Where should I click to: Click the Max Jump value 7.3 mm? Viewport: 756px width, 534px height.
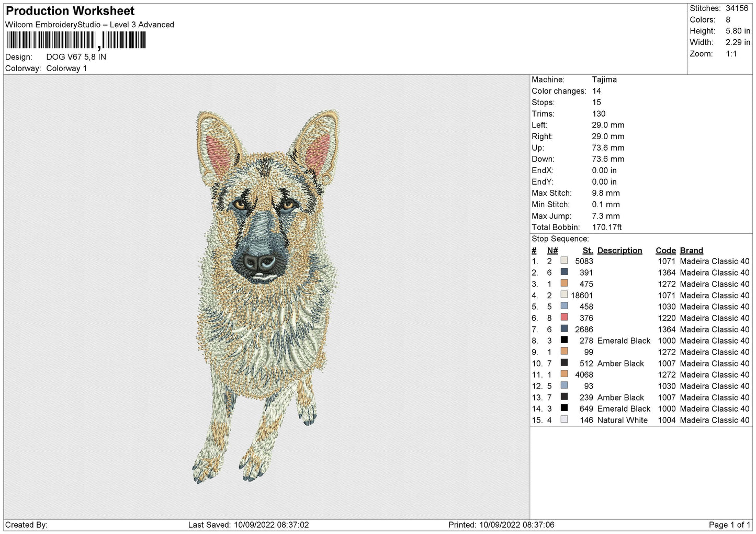point(605,216)
